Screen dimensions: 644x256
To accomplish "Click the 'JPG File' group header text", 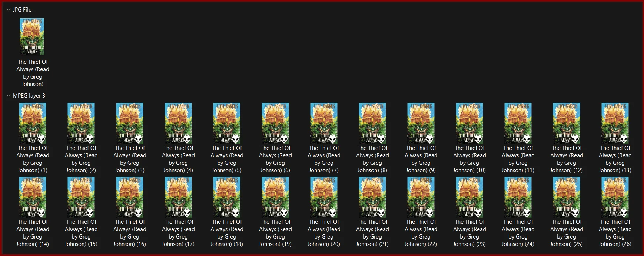I will (x=22, y=10).
